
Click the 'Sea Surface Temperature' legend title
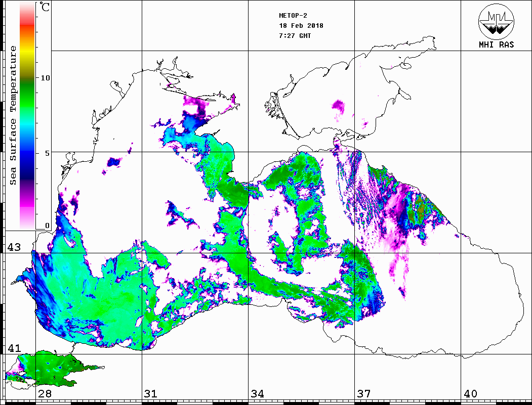click(x=13, y=115)
